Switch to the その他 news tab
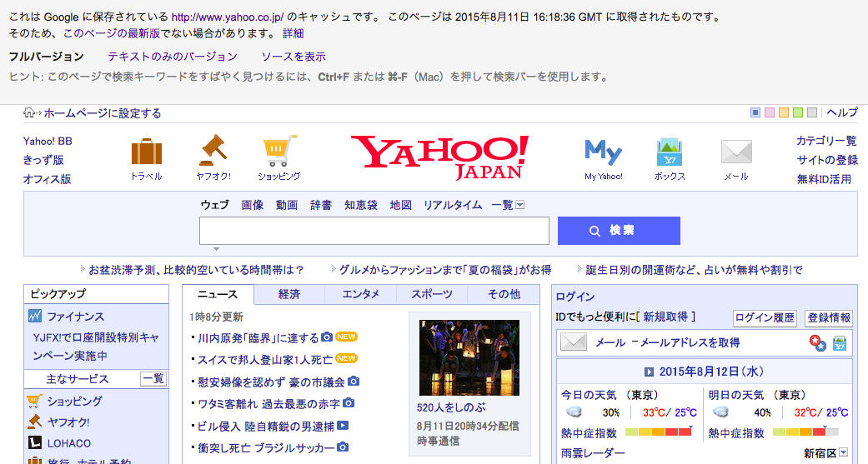This screenshot has height=464, width=868. [504, 294]
